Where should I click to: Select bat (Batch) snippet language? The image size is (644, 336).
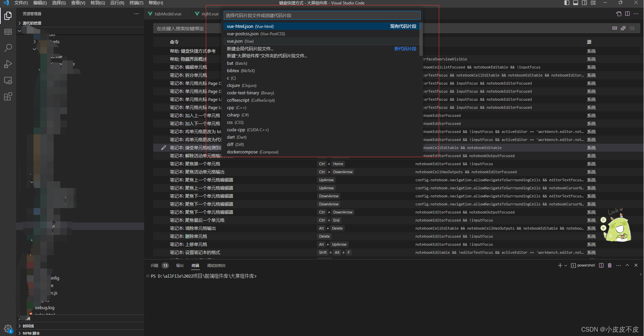coord(321,63)
